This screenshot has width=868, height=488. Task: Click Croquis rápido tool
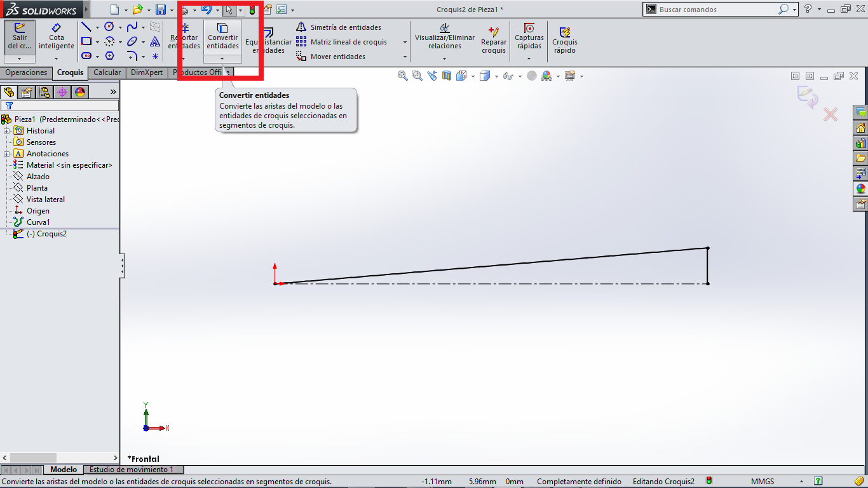[x=565, y=40]
